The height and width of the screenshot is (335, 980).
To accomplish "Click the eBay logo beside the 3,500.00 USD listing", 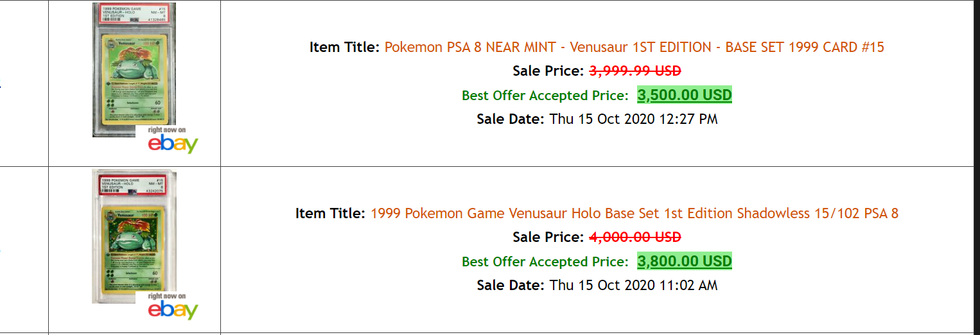I will [173, 141].
